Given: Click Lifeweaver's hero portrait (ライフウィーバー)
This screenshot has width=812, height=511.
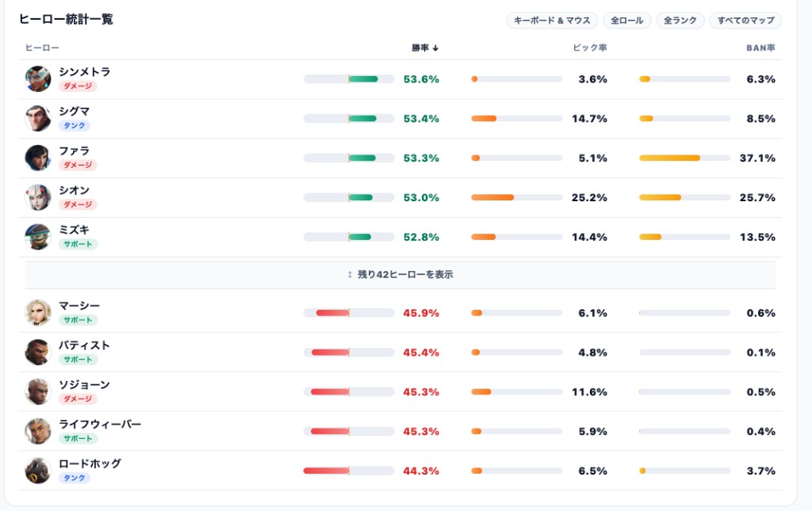Looking at the screenshot, I should point(38,431).
